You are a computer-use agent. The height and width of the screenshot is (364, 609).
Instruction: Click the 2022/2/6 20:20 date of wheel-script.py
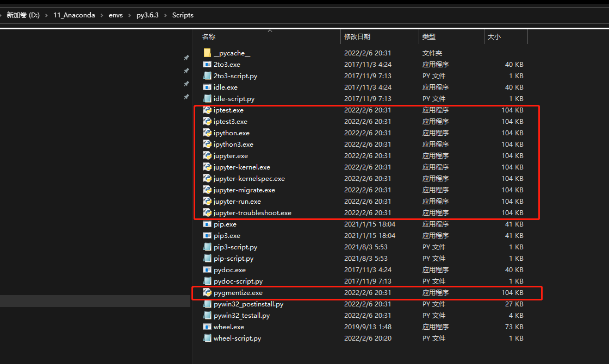click(368, 338)
